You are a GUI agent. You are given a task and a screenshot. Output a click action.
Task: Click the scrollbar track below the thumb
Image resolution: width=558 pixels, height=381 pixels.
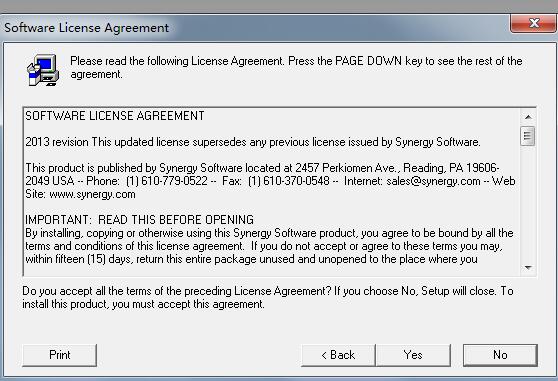[x=528, y=203]
